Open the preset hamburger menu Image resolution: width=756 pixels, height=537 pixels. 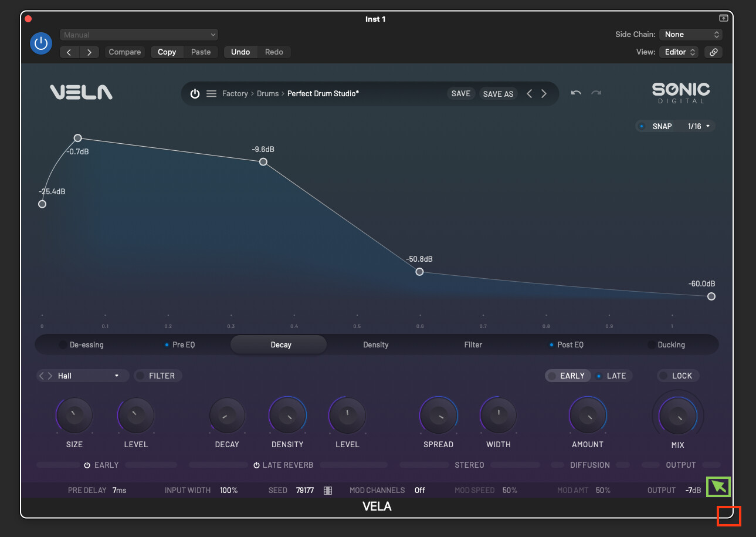212,94
